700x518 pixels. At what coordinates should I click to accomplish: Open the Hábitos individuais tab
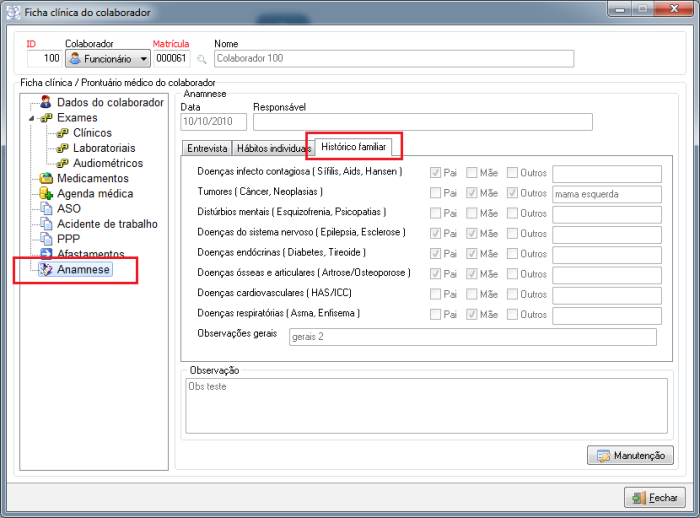(x=271, y=148)
